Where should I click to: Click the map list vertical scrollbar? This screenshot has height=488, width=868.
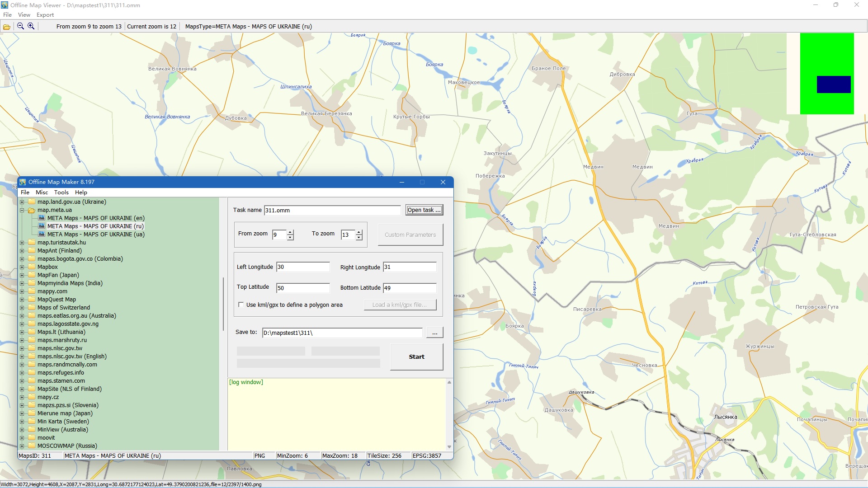point(223,304)
